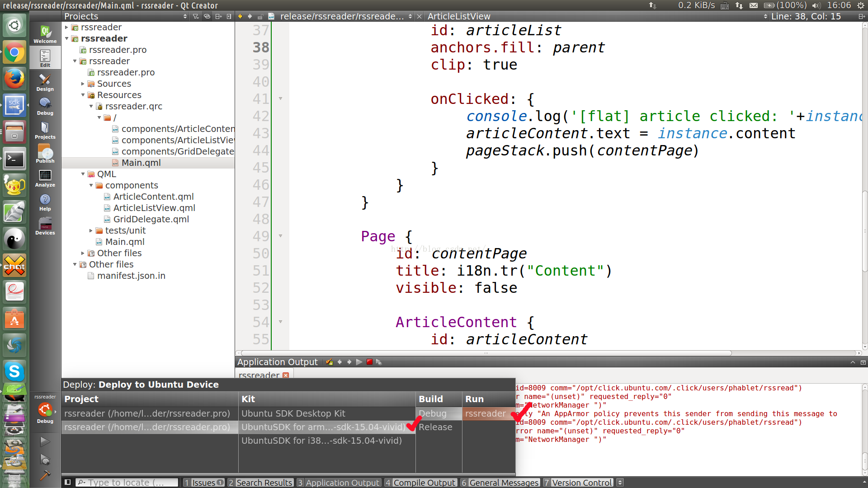Choose the Release build configuration
This screenshot has height=488, width=868.
439,427
